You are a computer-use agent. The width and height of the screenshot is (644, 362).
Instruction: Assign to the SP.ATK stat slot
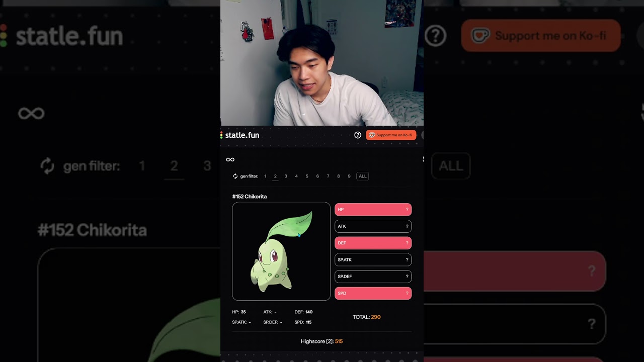pyautogui.click(x=373, y=260)
